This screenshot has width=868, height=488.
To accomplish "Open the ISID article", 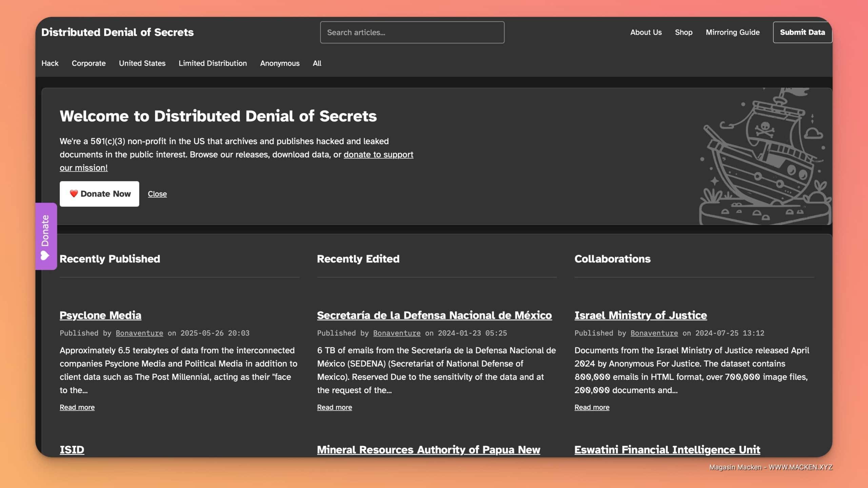I will [x=72, y=450].
